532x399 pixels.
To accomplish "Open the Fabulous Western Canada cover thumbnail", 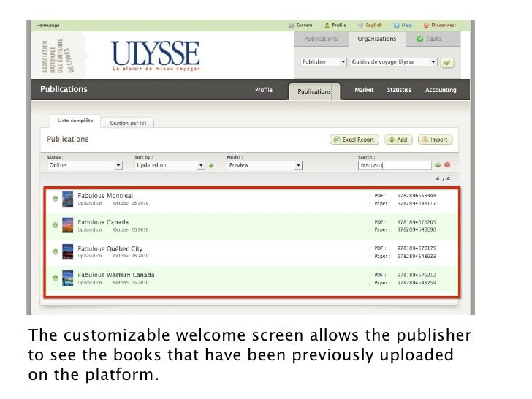I will tap(67, 278).
